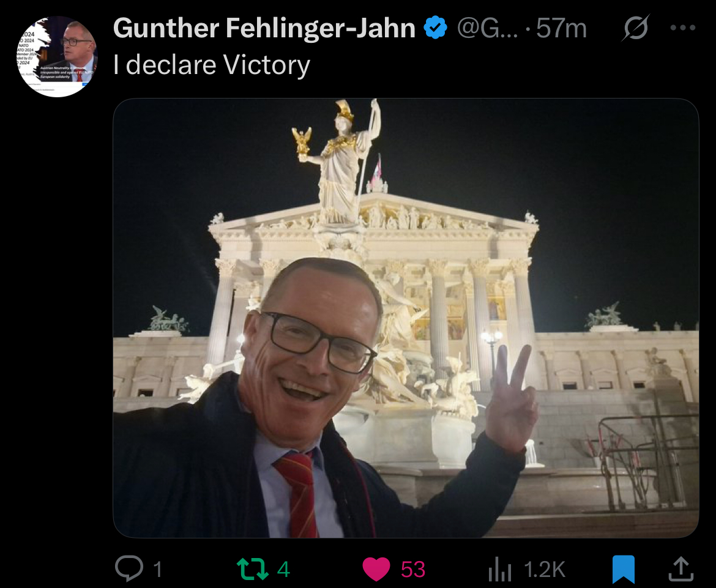The image size is (716, 588).
Task: Open the 57m timestamp link
Action: (x=561, y=28)
